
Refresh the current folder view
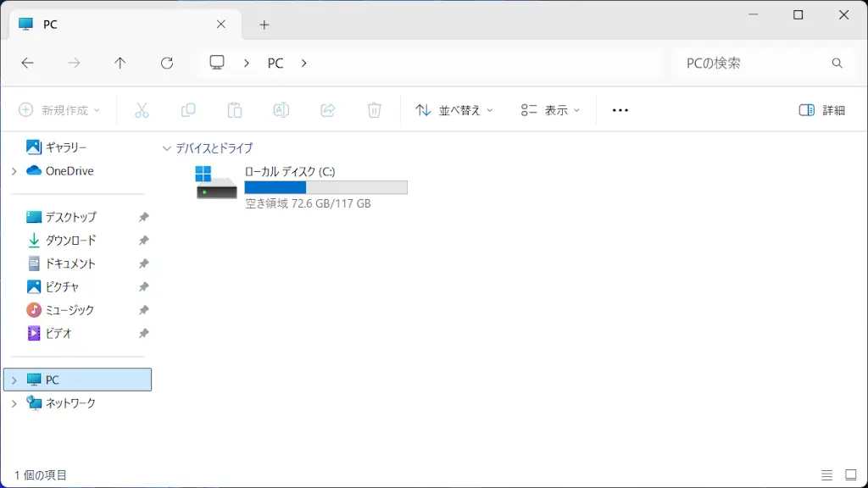[x=167, y=63]
